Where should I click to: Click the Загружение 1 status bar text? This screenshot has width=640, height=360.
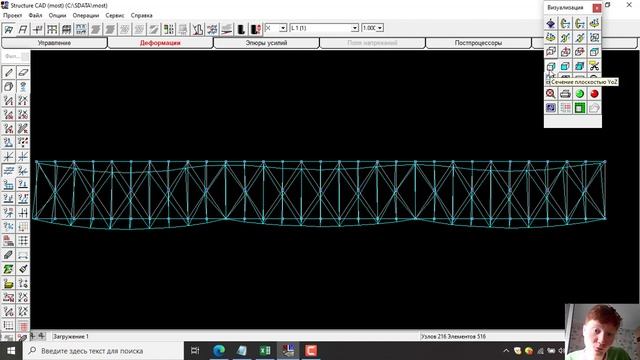[x=71, y=337]
